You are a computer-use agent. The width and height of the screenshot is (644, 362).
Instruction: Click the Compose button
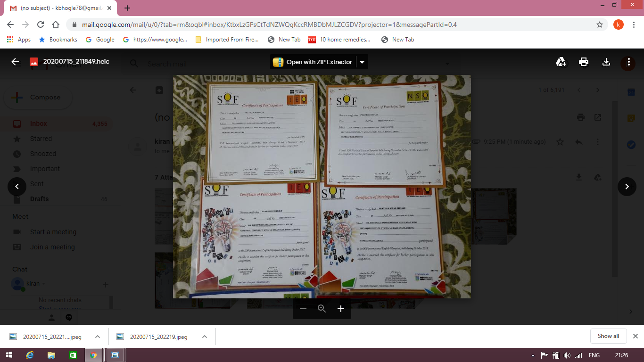38,98
